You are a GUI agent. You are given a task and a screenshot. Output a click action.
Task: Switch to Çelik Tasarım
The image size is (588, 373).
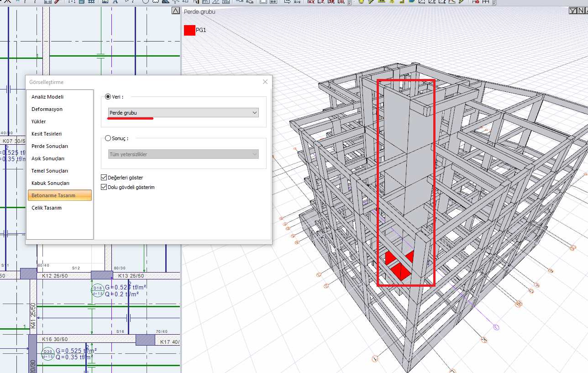[47, 208]
